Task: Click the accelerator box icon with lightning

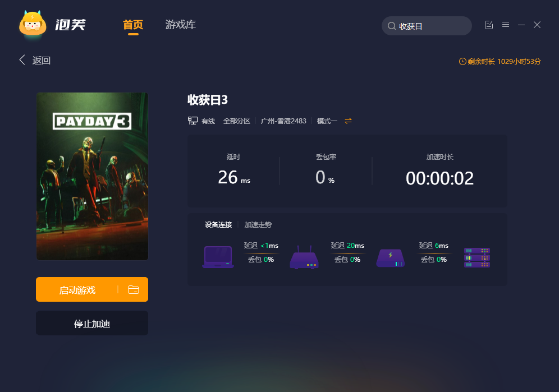Action: (391, 257)
